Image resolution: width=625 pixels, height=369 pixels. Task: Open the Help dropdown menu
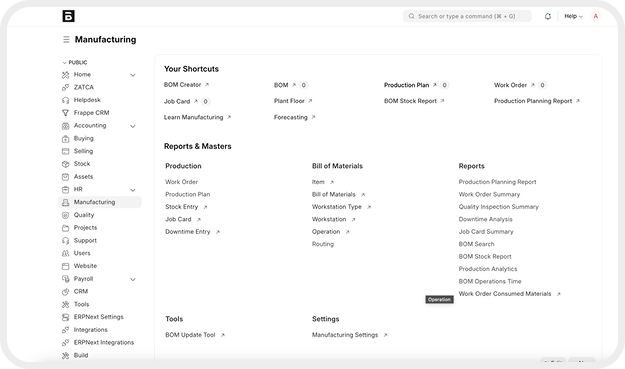coord(573,16)
